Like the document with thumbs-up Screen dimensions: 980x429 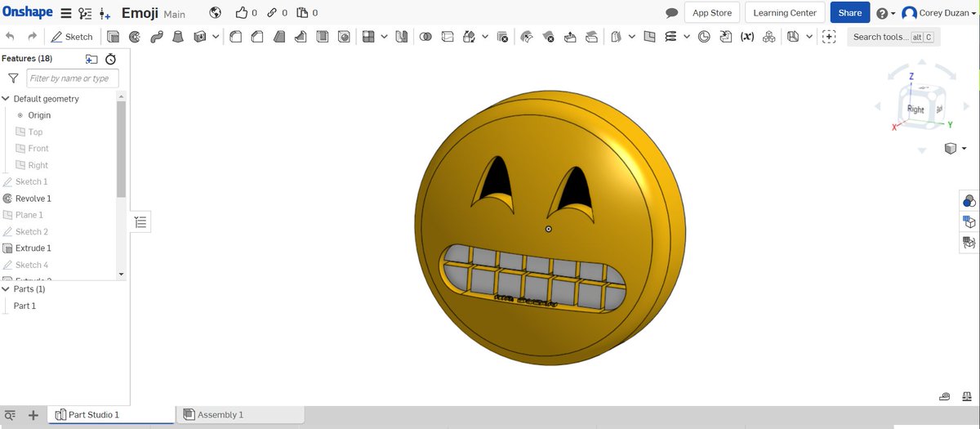241,13
